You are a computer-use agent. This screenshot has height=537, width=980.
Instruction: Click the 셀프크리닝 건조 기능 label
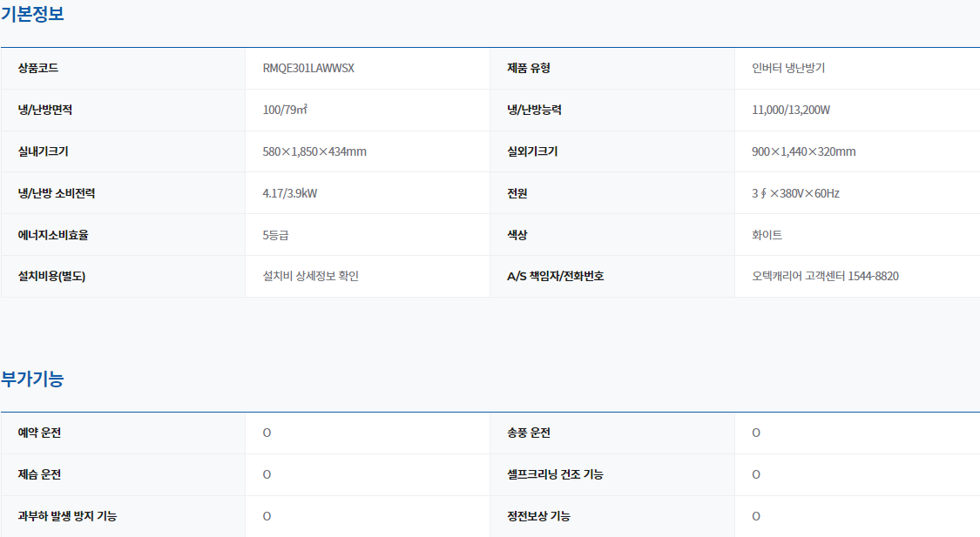coord(555,474)
